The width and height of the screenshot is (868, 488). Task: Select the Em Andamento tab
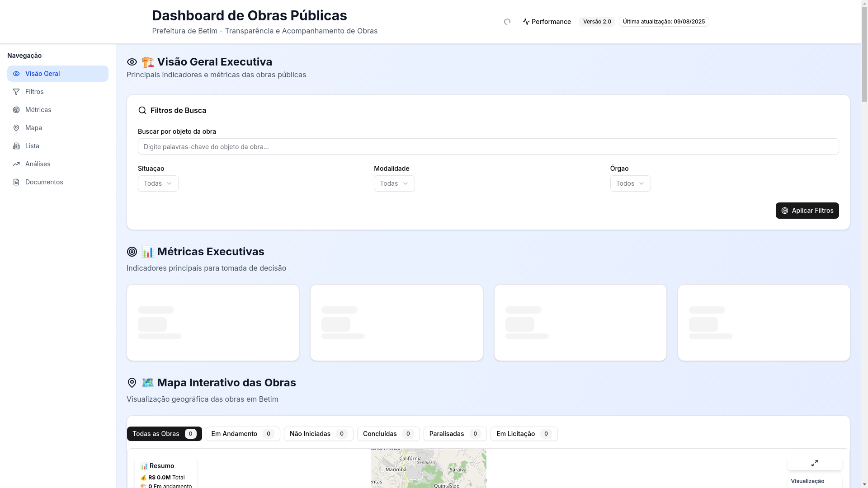coord(243,434)
